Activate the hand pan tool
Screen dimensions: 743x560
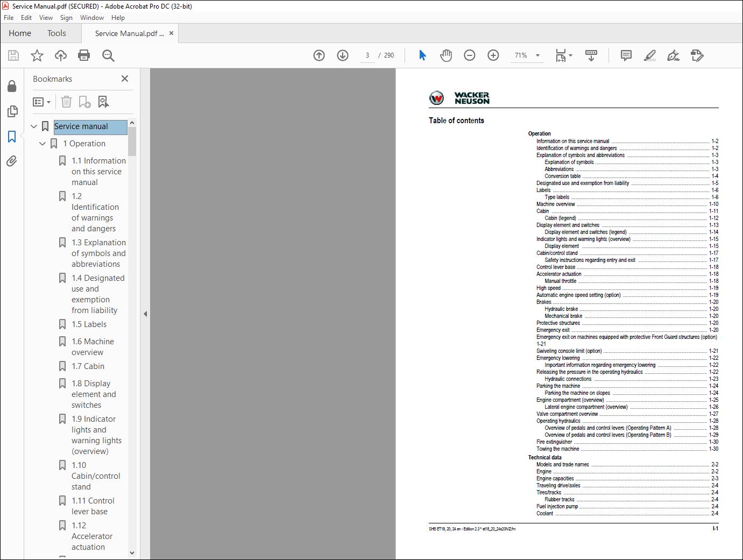point(446,55)
